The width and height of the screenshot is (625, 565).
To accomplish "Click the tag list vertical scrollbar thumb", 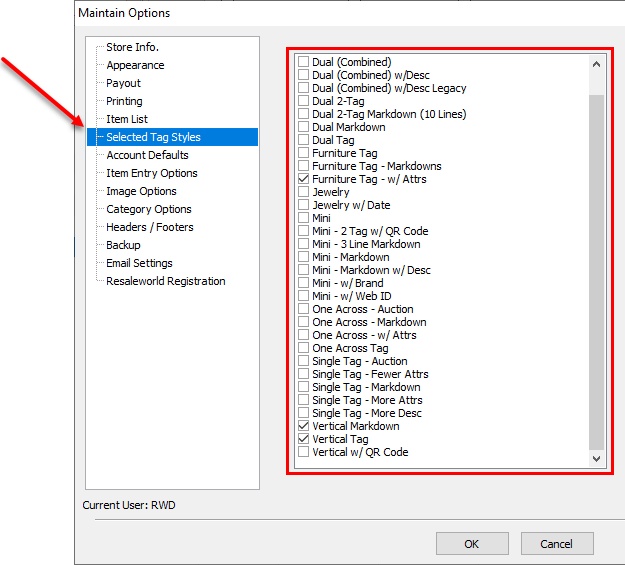I will click(x=596, y=272).
